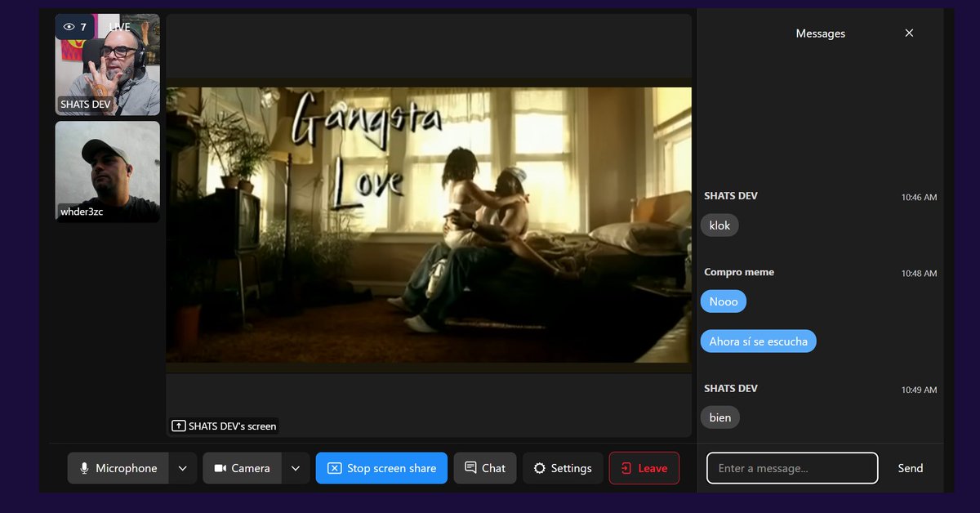The width and height of the screenshot is (980, 513).
Task: Leave the meeting
Action: point(644,468)
